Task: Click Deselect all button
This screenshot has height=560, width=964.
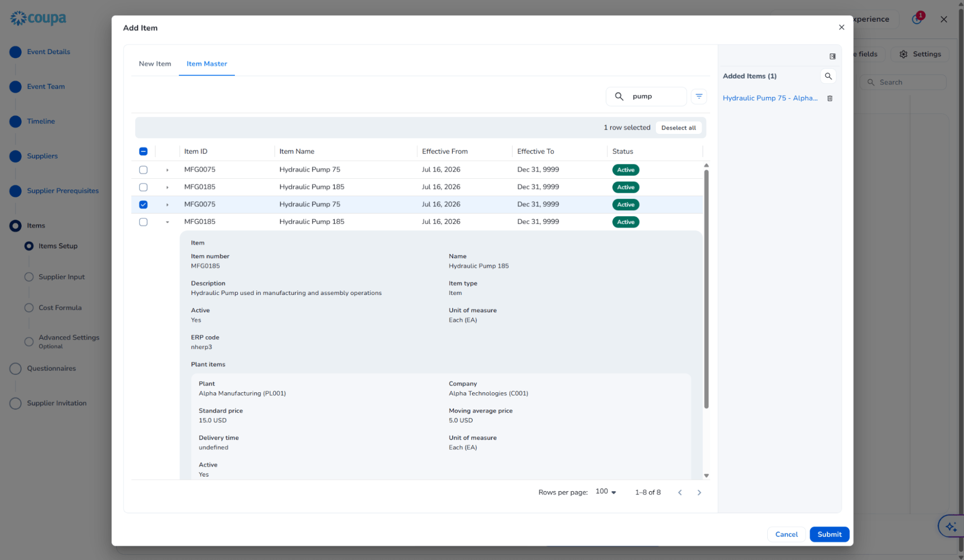Action: 679,128
